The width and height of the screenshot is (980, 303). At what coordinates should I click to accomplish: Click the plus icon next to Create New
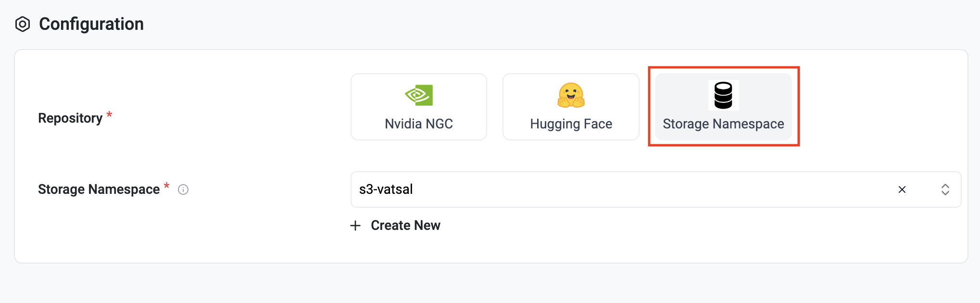[x=355, y=225]
